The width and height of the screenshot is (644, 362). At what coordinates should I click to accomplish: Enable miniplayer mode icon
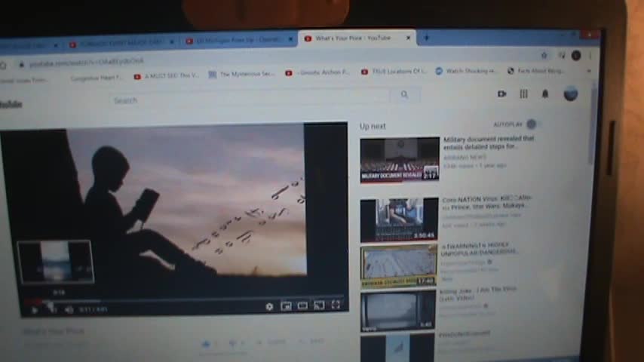[286, 305]
